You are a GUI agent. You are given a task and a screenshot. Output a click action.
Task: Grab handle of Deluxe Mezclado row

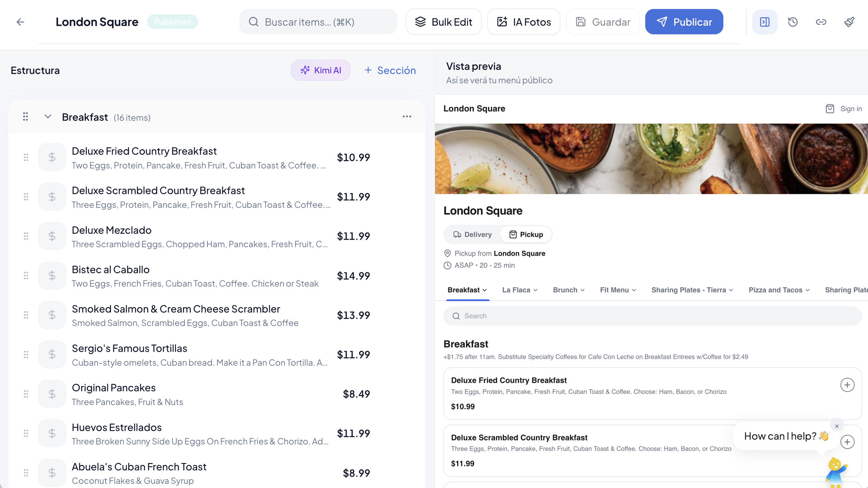(x=26, y=236)
